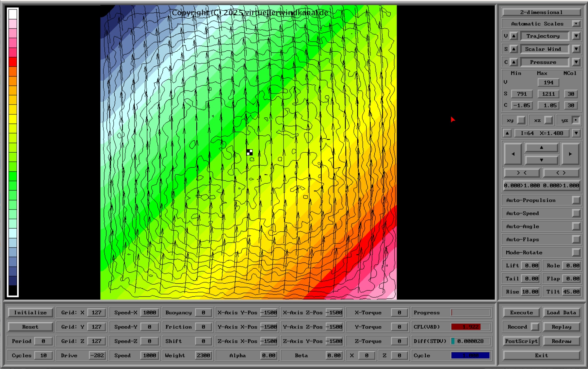
Task: Toggle the Automatic Scales option
Action: point(576,24)
